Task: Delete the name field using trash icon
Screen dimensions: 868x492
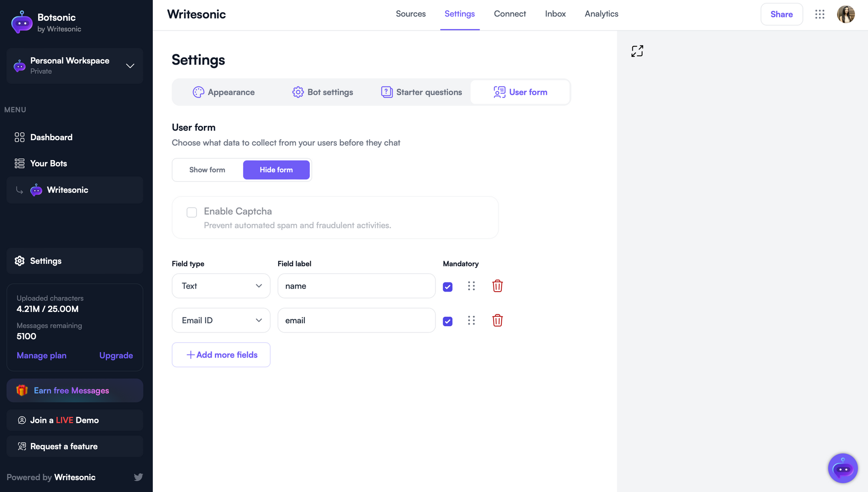Action: click(497, 286)
